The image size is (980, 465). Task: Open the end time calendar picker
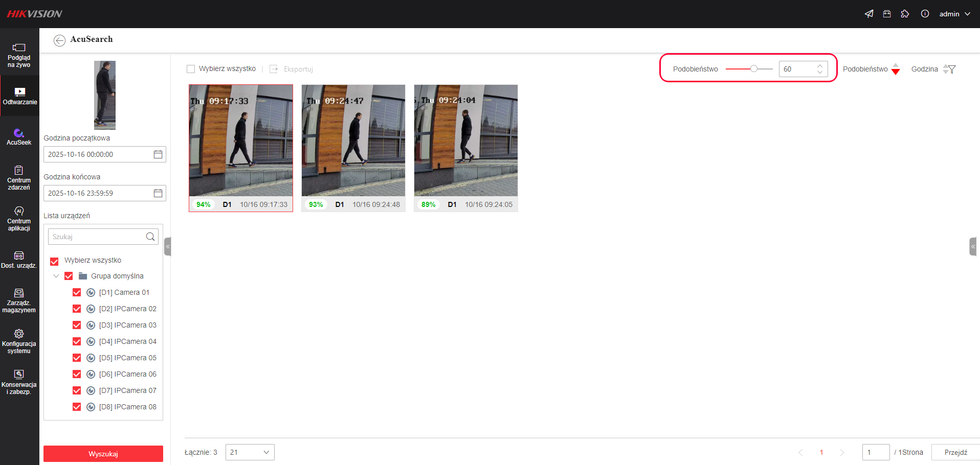tap(158, 193)
